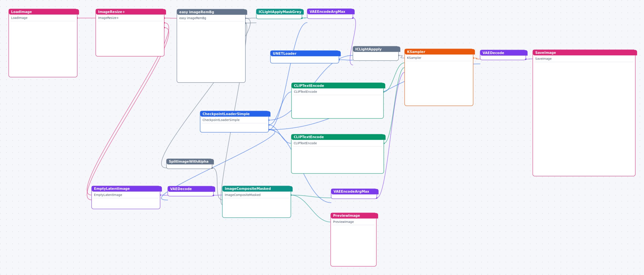
Task: Select the upper CLIPTextEncode node header
Action: click(x=338, y=86)
